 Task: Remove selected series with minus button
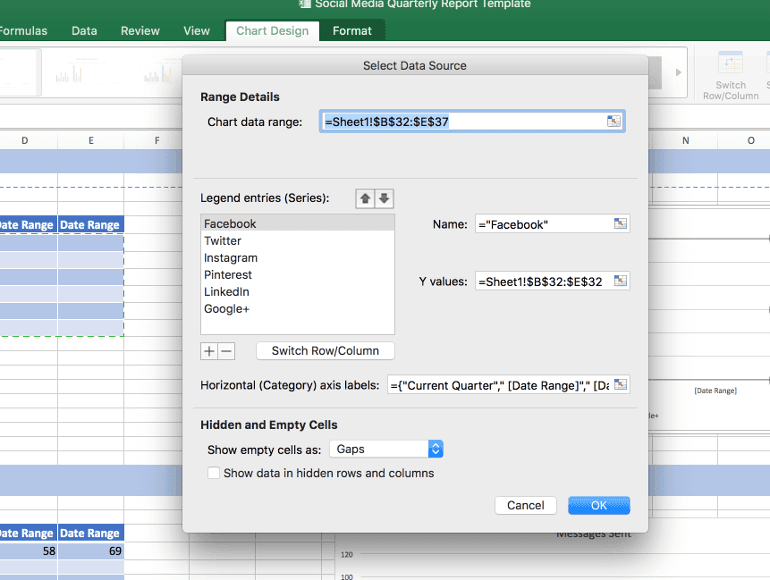click(x=226, y=351)
